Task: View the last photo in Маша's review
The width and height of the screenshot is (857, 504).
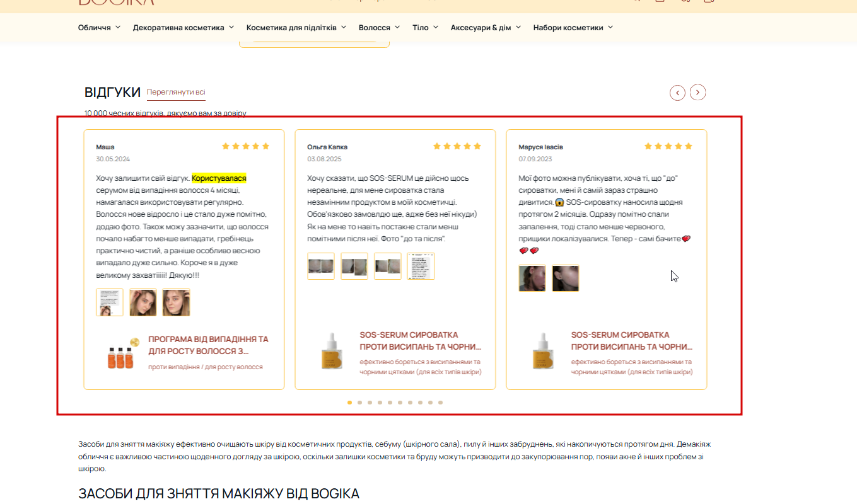Action: click(x=176, y=302)
